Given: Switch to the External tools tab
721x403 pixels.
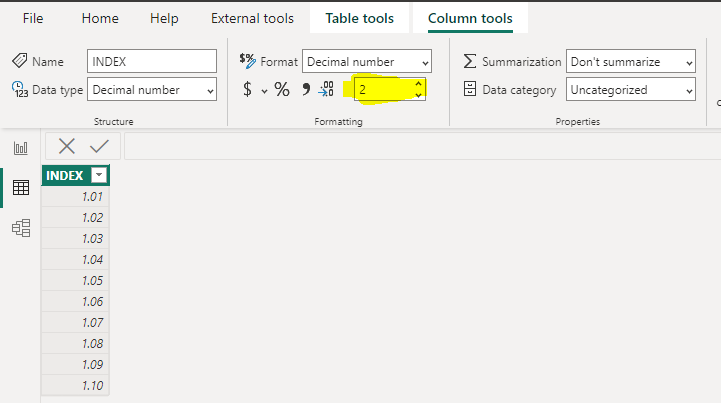Looking at the screenshot, I should pyautogui.click(x=252, y=18).
